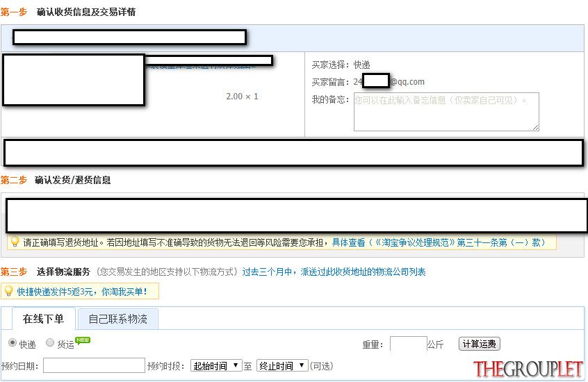Image resolution: width=588 pixels, height=382 pixels.
Task: Click the buyer message qq.com email text
Action: coord(389,82)
